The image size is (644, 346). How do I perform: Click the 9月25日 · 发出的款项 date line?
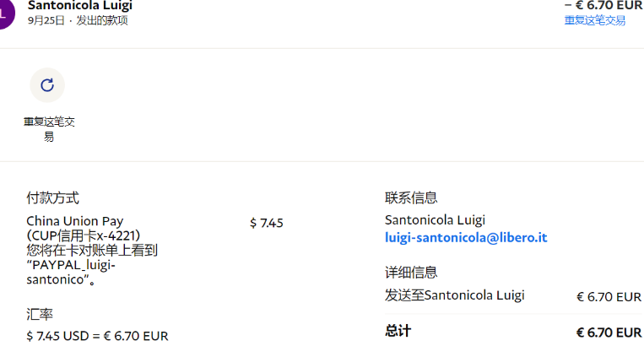[78, 20]
